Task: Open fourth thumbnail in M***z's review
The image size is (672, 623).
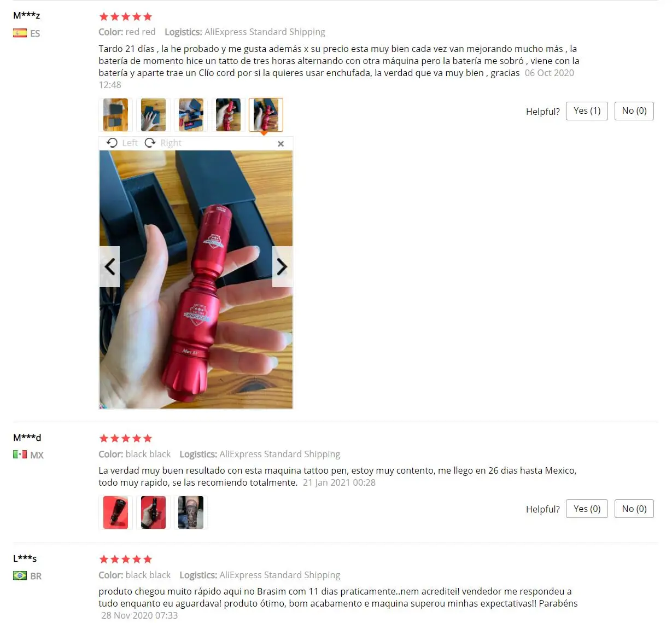Action: coord(228,115)
